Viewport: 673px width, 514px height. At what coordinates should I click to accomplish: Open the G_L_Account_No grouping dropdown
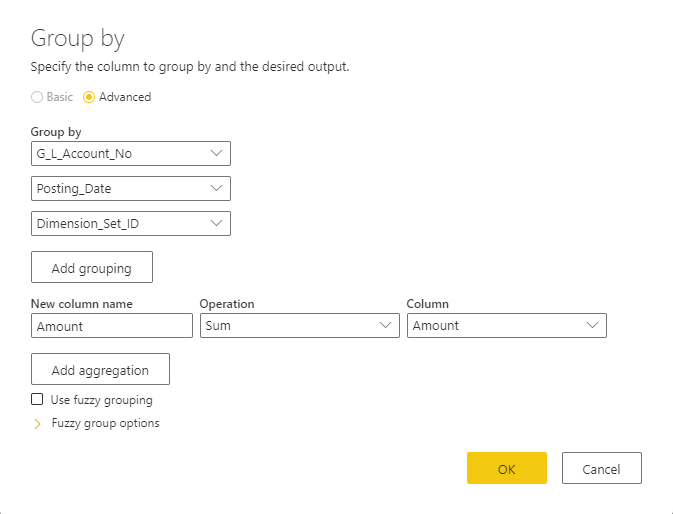131,154
